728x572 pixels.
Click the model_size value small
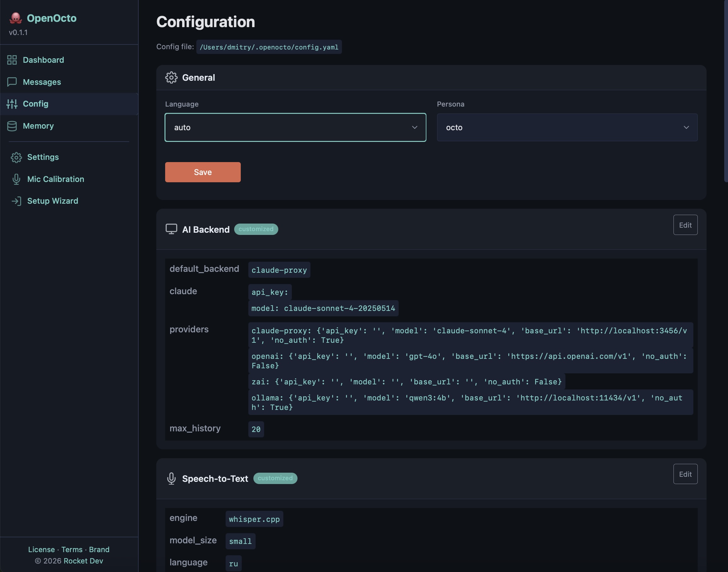click(240, 541)
